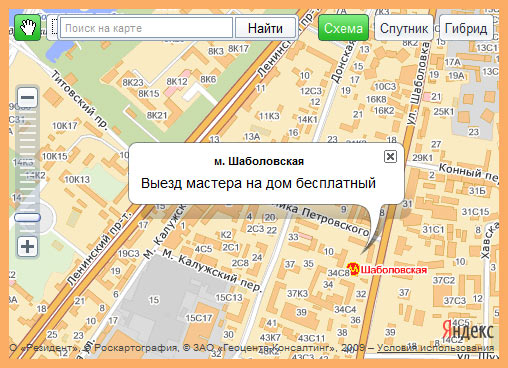Screen dimensions: 508x368
Task: Zoom in with the plus button
Action: (x=27, y=247)
